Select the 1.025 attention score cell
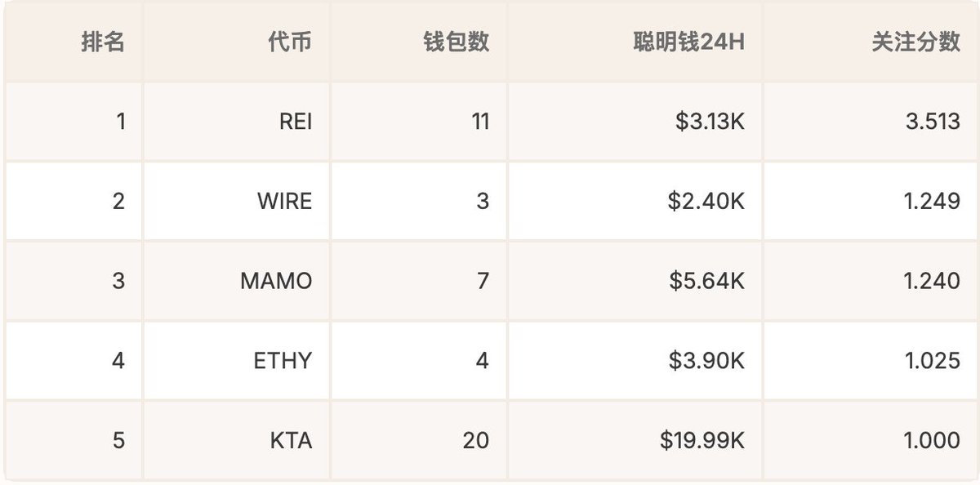980x485 pixels. [x=933, y=360]
